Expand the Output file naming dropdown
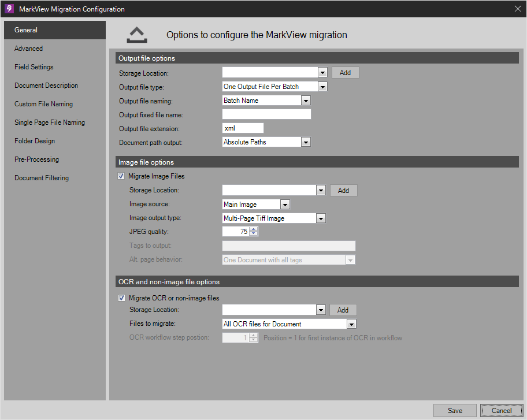527x420 pixels. (306, 101)
